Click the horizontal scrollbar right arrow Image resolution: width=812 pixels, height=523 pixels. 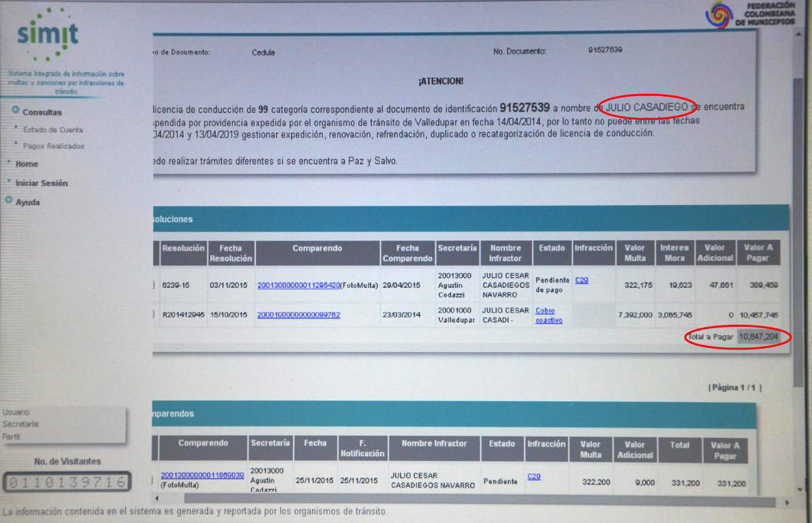787,502
